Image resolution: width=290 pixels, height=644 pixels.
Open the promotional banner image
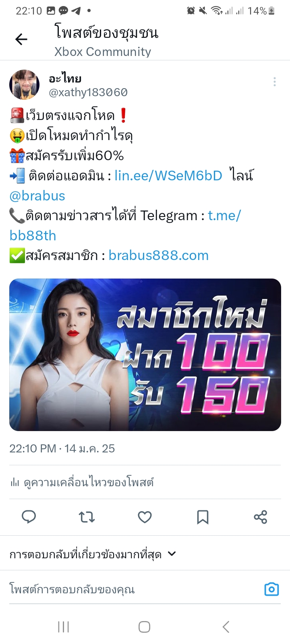pyautogui.click(x=145, y=355)
